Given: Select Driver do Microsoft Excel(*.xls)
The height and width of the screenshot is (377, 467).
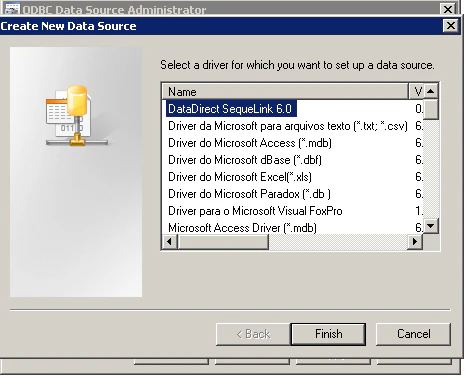Looking at the screenshot, I should point(240,177).
